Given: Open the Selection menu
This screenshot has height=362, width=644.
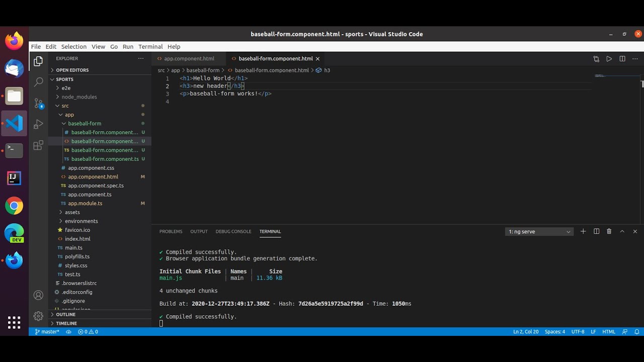Looking at the screenshot, I should click(74, 47).
